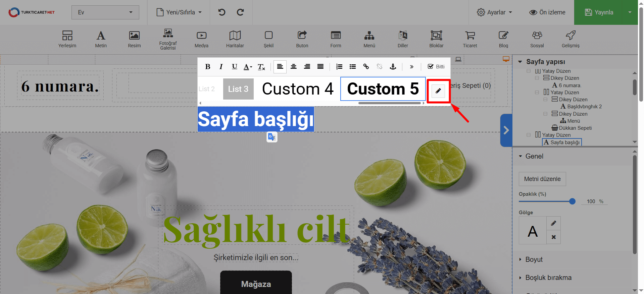Insert a bulleted list
The width and height of the screenshot is (644, 294).
click(x=353, y=67)
